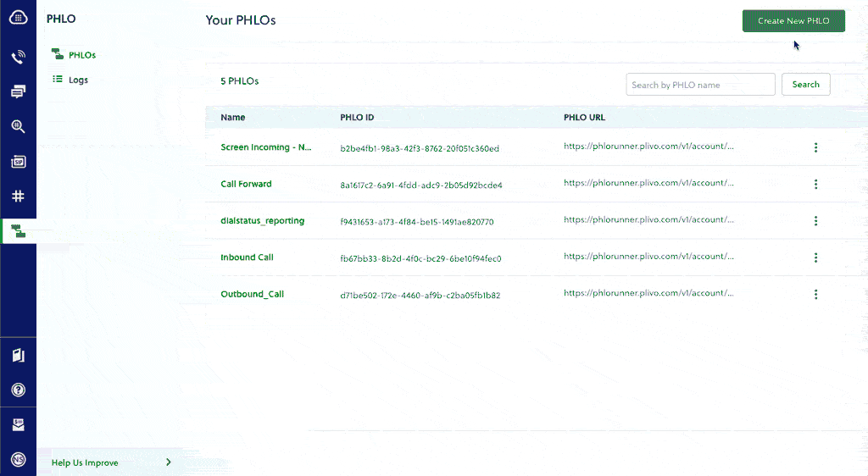This screenshot has height=476, width=868.
Task: Open the SIP trunking icon in sidebar
Action: 18,162
